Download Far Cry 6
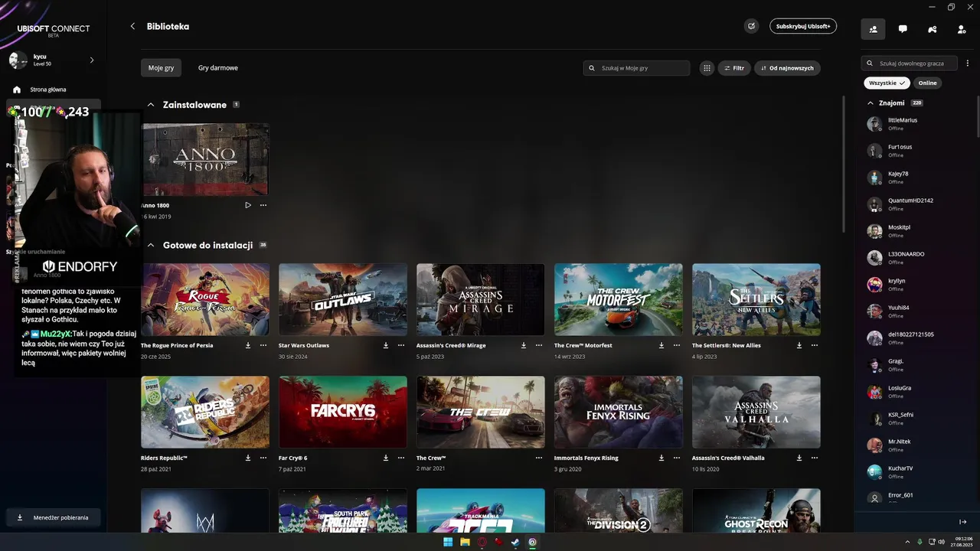Image resolution: width=980 pixels, height=551 pixels. (x=386, y=458)
